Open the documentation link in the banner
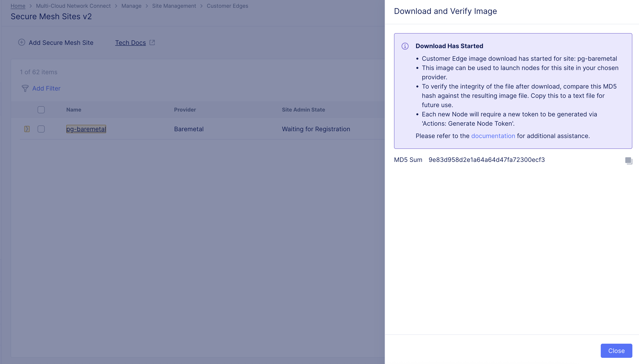 coord(493,136)
